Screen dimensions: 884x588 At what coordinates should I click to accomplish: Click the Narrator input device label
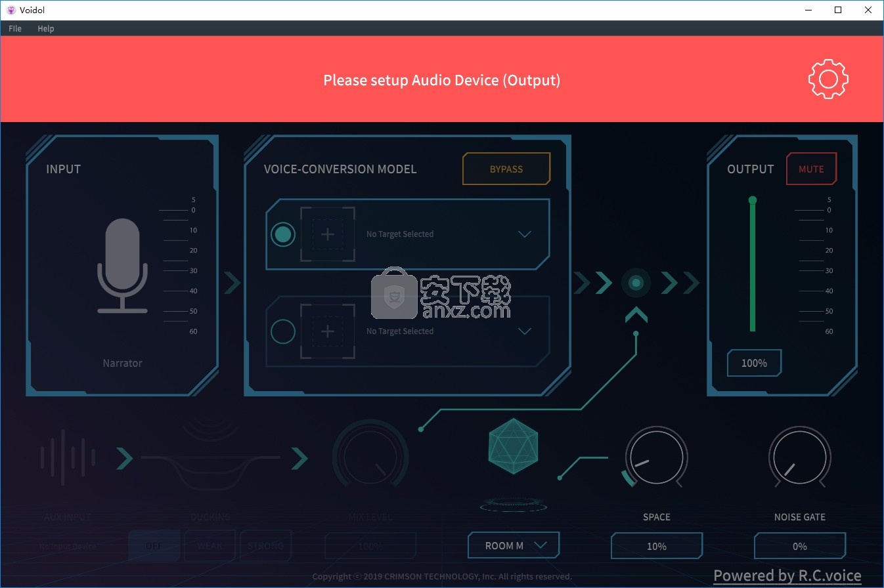coord(122,363)
